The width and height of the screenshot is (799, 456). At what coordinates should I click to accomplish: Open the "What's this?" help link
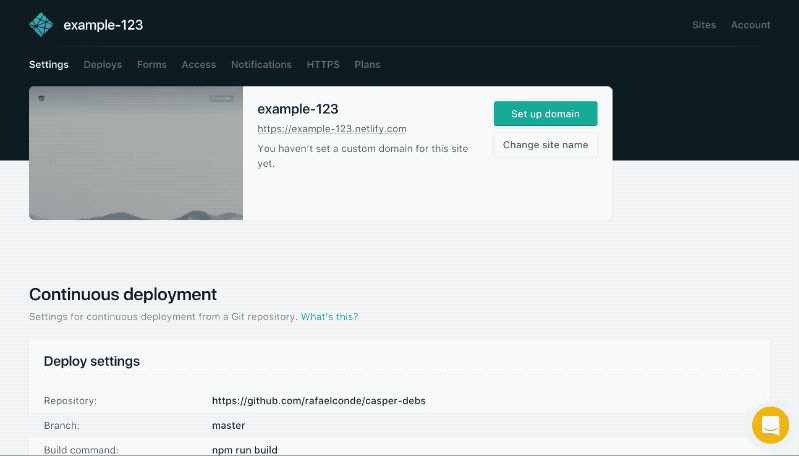329,317
